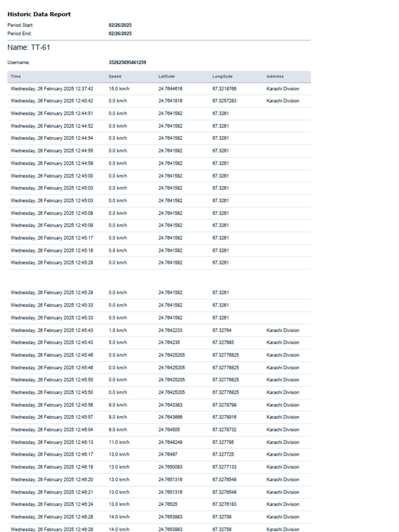The width and height of the screenshot is (399, 532).
Task: Select the 12:37:42 timestamp row
Action: [159, 89]
